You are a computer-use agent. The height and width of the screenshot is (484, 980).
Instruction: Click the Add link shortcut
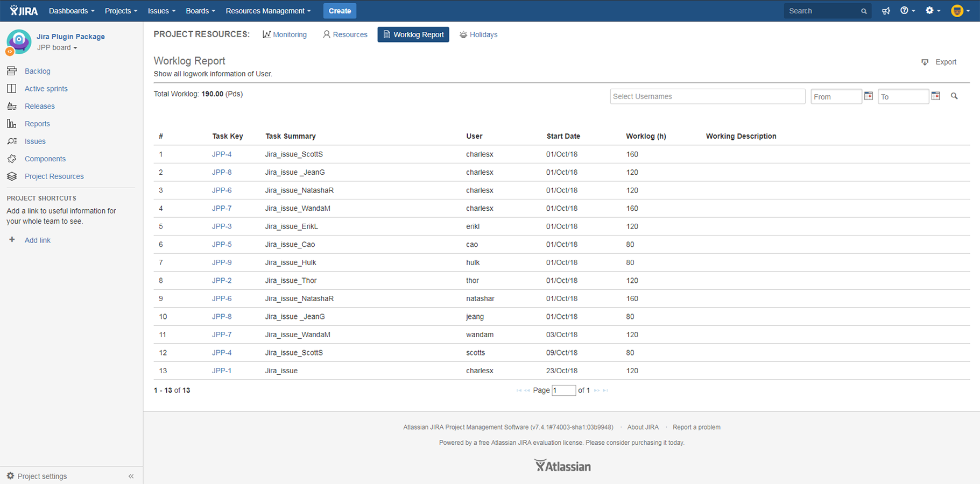38,240
